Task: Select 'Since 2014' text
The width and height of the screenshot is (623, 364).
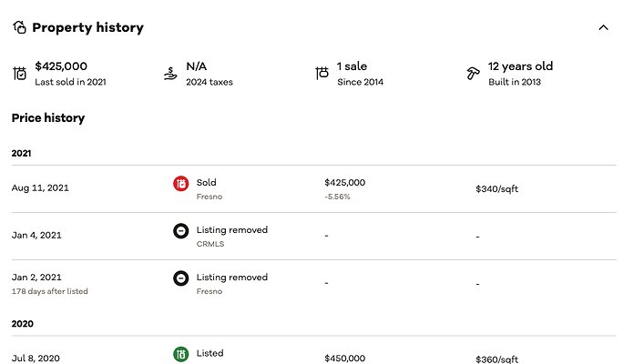Action: [x=361, y=82]
